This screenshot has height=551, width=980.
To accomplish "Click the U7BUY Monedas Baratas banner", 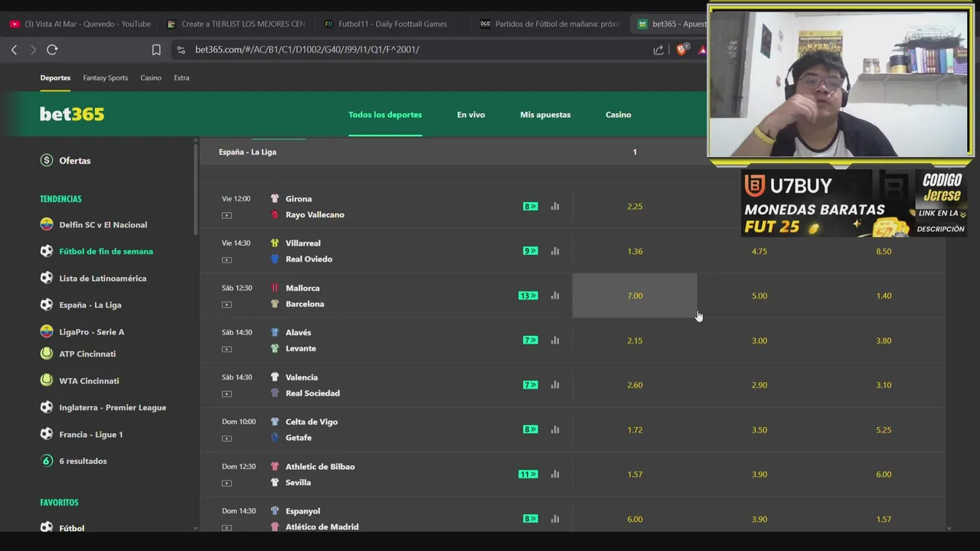I will click(854, 204).
